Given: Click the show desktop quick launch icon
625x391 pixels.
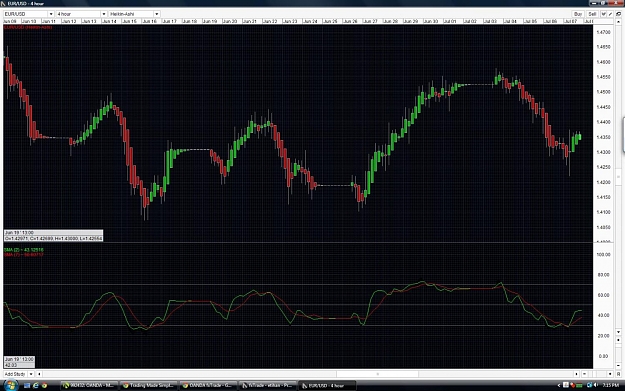Looking at the screenshot, I should (x=27, y=385).
